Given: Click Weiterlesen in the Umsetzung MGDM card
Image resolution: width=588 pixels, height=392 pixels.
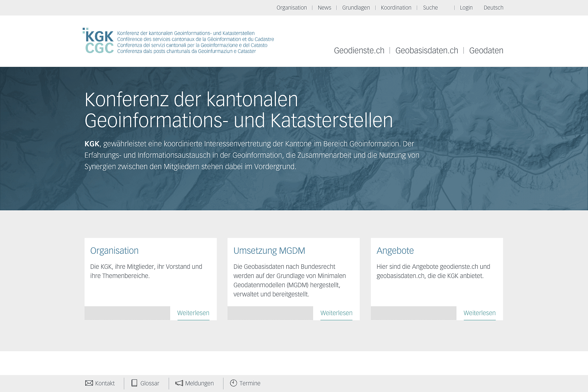Looking at the screenshot, I should tap(336, 313).
